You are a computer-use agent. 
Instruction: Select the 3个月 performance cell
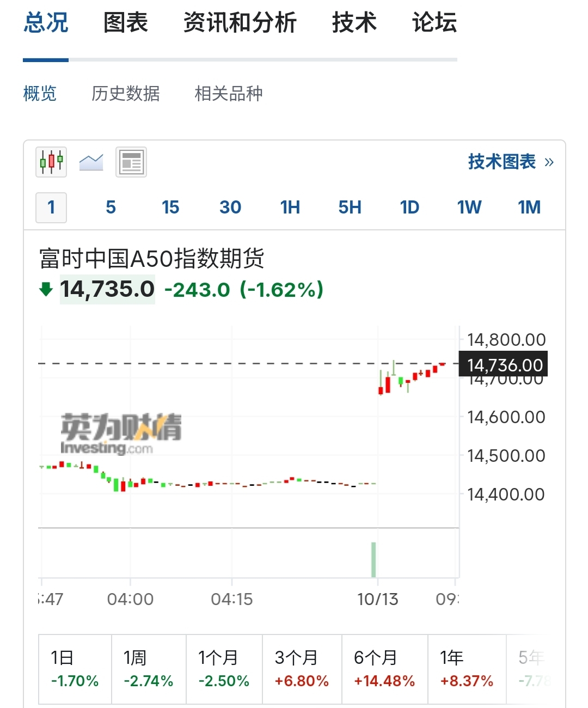click(x=302, y=669)
